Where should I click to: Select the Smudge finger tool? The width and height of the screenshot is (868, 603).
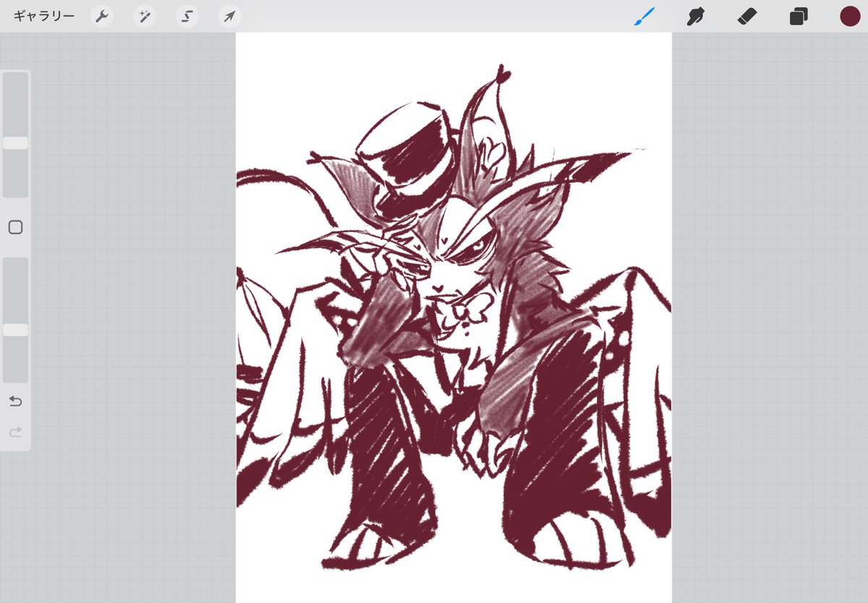click(696, 16)
